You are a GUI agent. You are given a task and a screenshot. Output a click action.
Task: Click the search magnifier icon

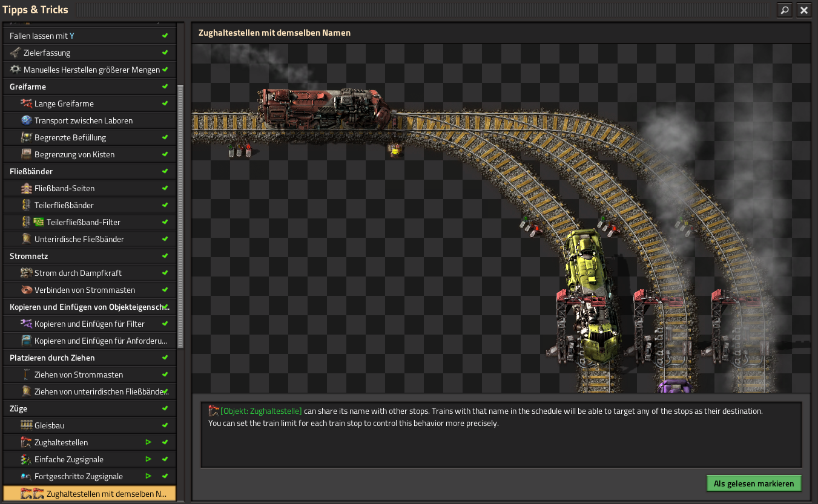(784, 10)
